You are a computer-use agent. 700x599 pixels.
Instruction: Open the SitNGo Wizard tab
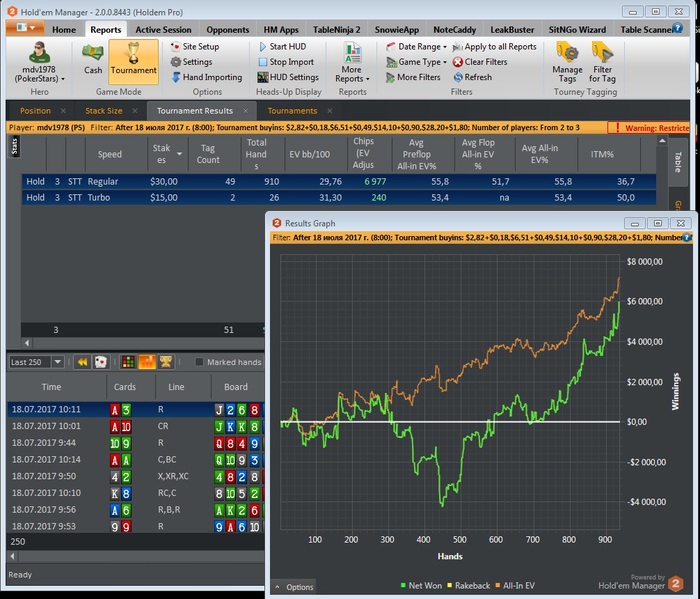(577, 30)
